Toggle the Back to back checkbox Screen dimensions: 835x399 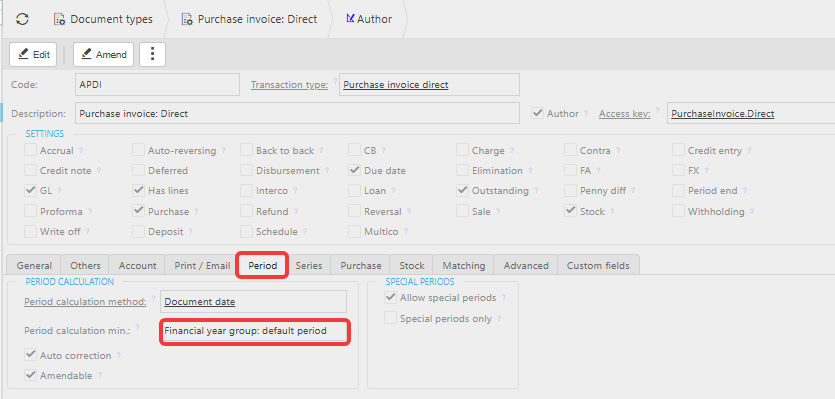(x=246, y=150)
